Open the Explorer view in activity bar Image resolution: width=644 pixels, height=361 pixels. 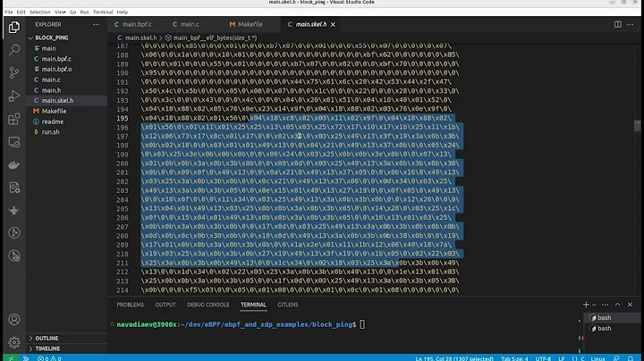[x=14, y=27]
